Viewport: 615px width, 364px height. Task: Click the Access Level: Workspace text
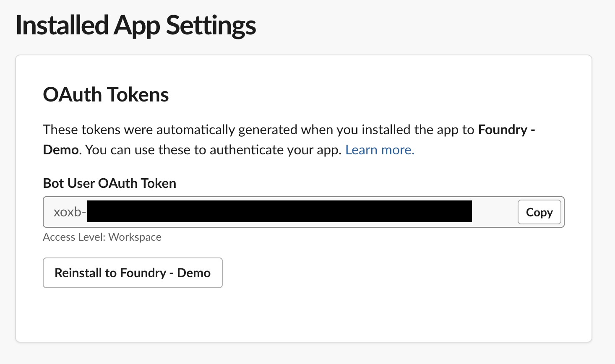(102, 237)
